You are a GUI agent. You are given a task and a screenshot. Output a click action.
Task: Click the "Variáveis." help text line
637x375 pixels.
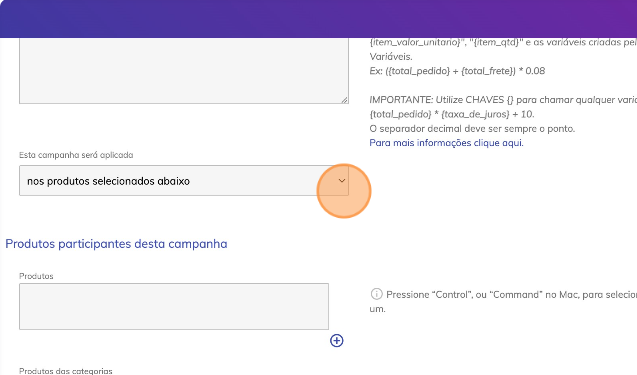[390, 56]
